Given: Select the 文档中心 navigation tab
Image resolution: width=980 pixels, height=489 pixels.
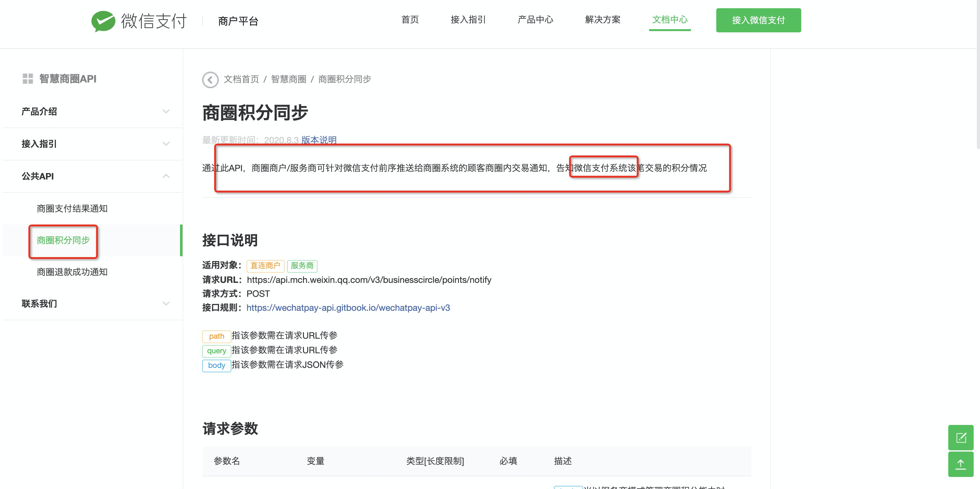Looking at the screenshot, I should tap(670, 20).
